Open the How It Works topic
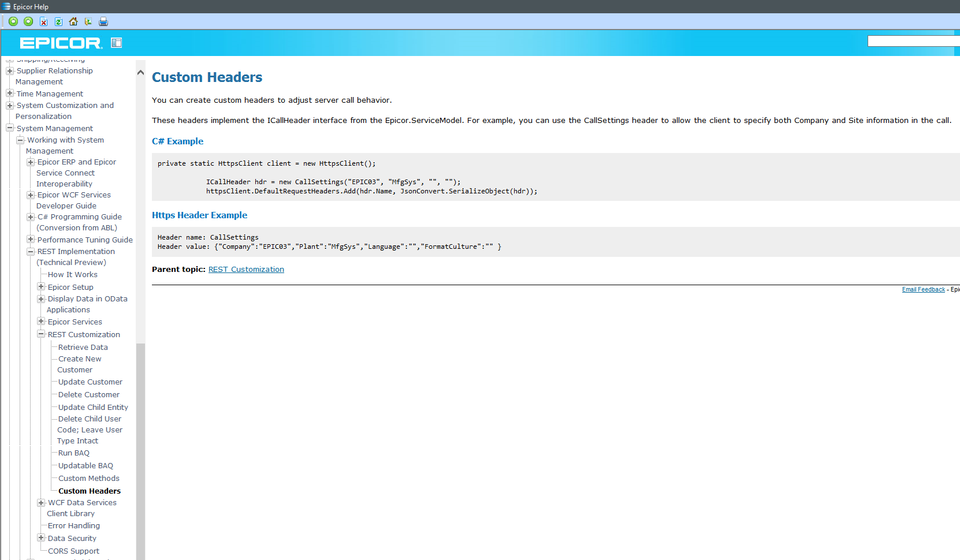Viewport: 960px width, 560px height. (x=73, y=275)
